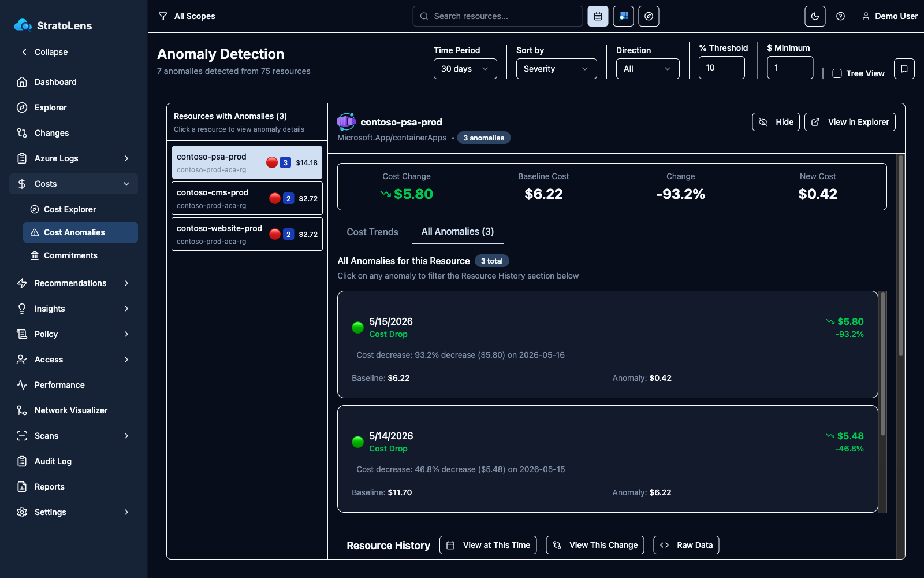Click the Reports document icon
This screenshot has height=578, width=924.
point(22,487)
